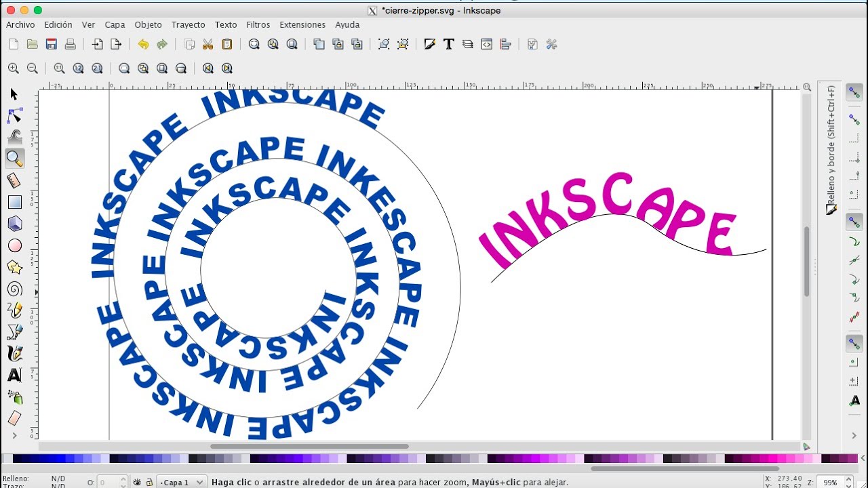868x488 pixels.
Task: Toggle current layer visibility eye icon
Action: pos(136,483)
